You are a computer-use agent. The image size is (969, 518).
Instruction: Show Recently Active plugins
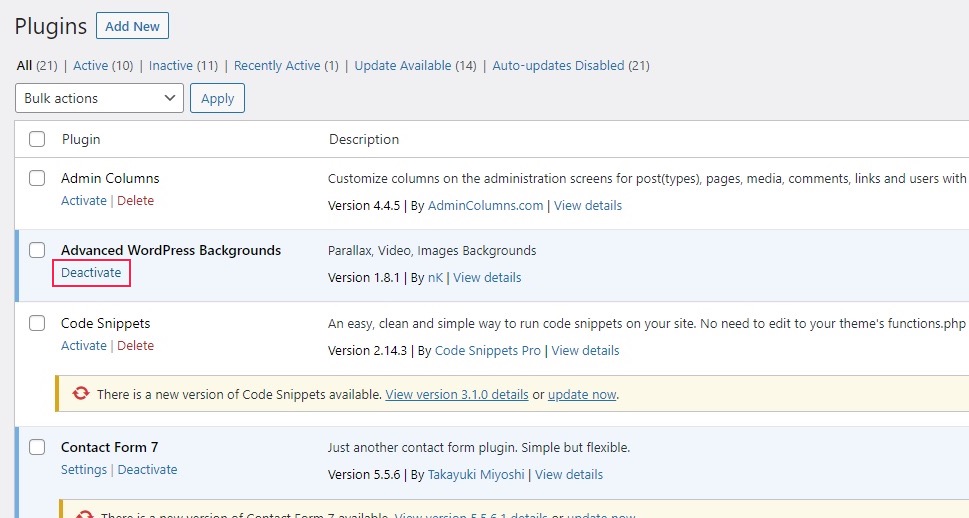coord(277,66)
